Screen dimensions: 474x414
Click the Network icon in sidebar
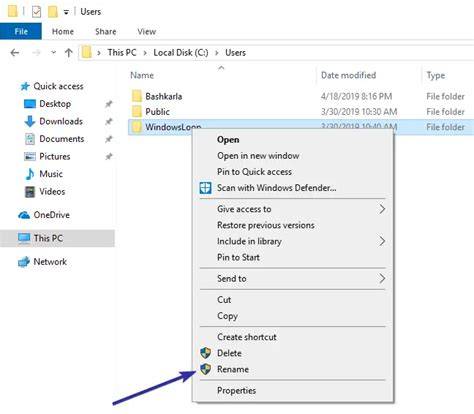pos(24,262)
